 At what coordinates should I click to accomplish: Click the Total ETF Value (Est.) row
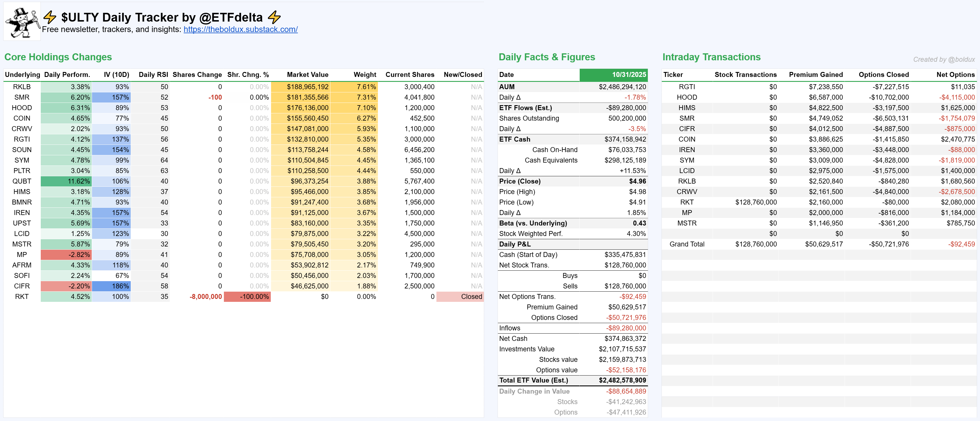572,380
